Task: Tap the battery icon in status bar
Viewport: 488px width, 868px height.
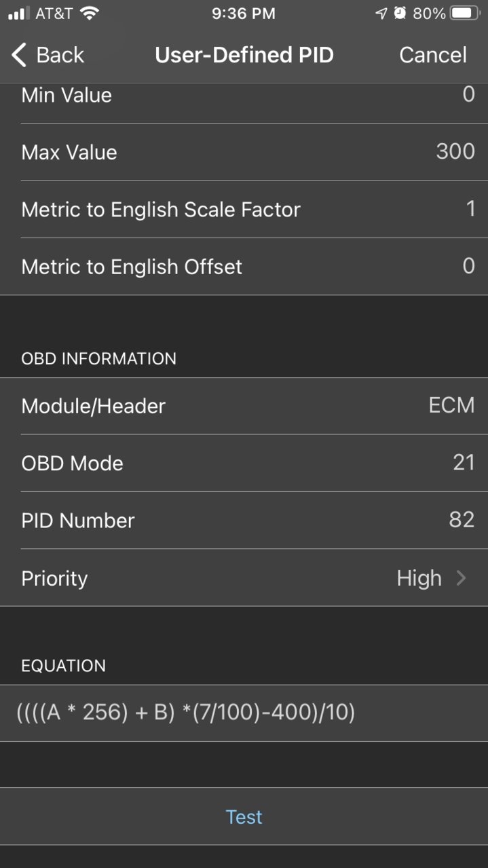Action: pyautogui.click(x=465, y=13)
